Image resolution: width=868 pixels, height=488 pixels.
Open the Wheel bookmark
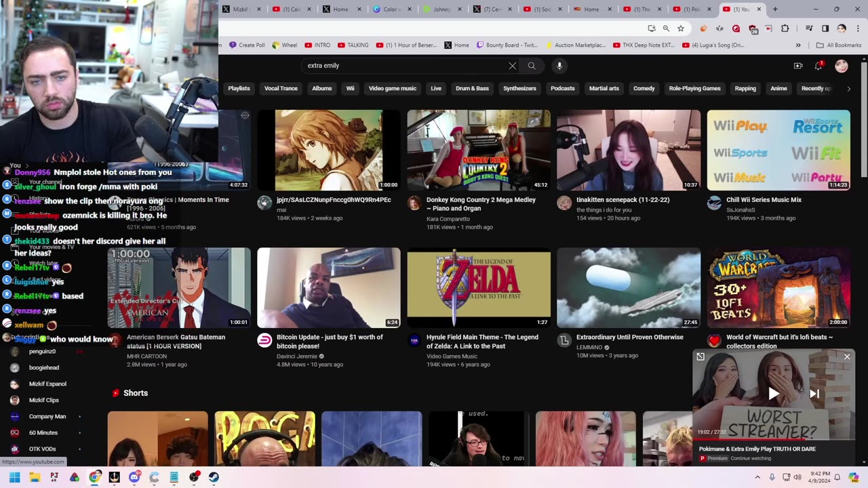click(285, 45)
